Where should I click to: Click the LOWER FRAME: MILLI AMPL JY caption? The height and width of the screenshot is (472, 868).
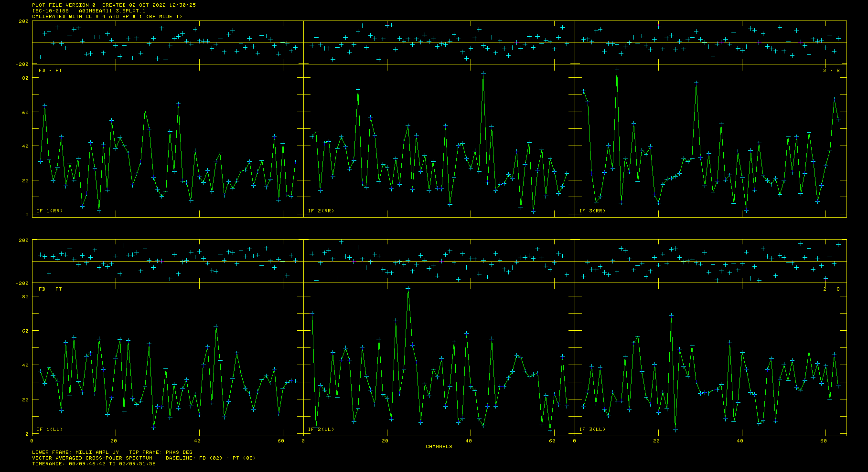pos(75,452)
